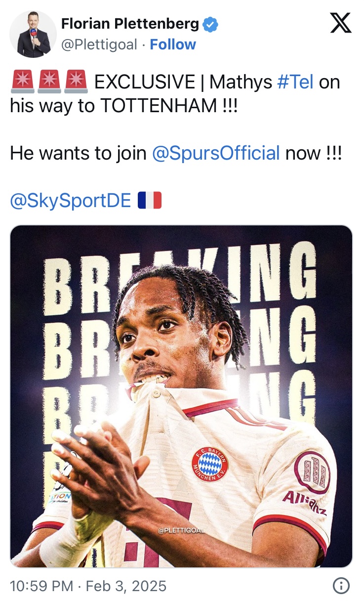Open Florian Plettenberg's profile avatar
Image resolution: width=364 pixels, height=601 pixels.
tap(33, 34)
